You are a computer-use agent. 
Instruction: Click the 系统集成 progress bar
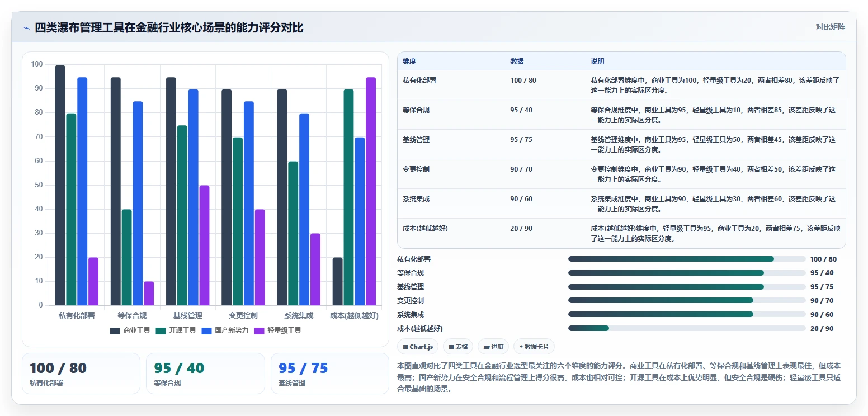[x=687, y=314]
